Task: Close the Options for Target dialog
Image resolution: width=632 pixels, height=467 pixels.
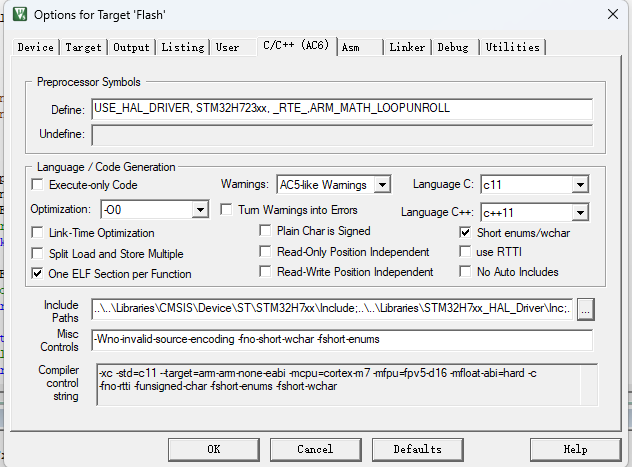Action: pos(611,14)
